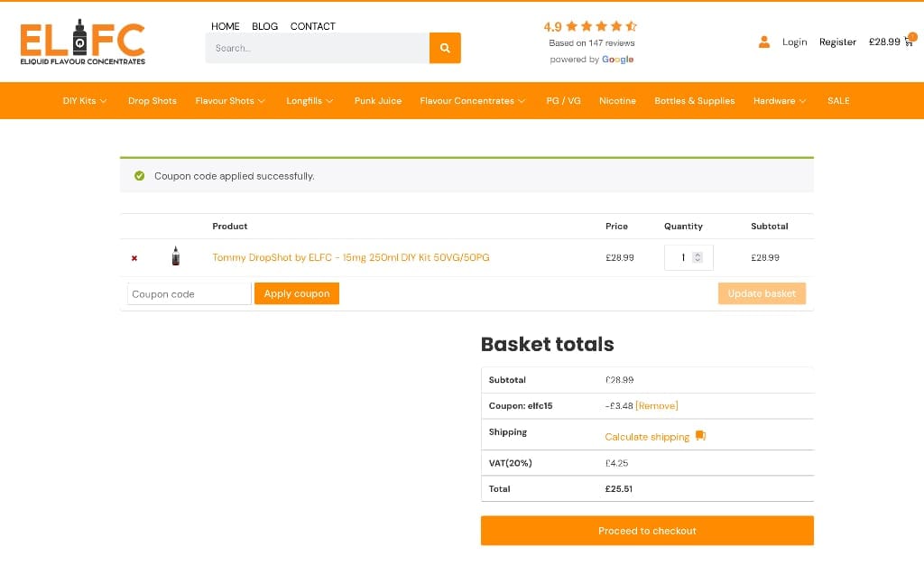This screenshot has height=575, width=924.
Task: Open the basket cart icon
Action: click(910, 41)
